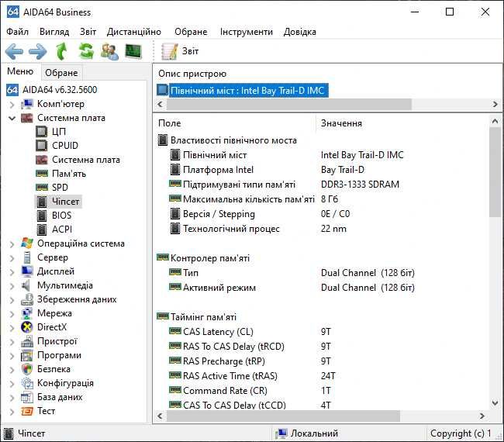Screen dimensions: 504x442
Task: Open the Обране menu in menu bar
Action: (x=191, y=32)
